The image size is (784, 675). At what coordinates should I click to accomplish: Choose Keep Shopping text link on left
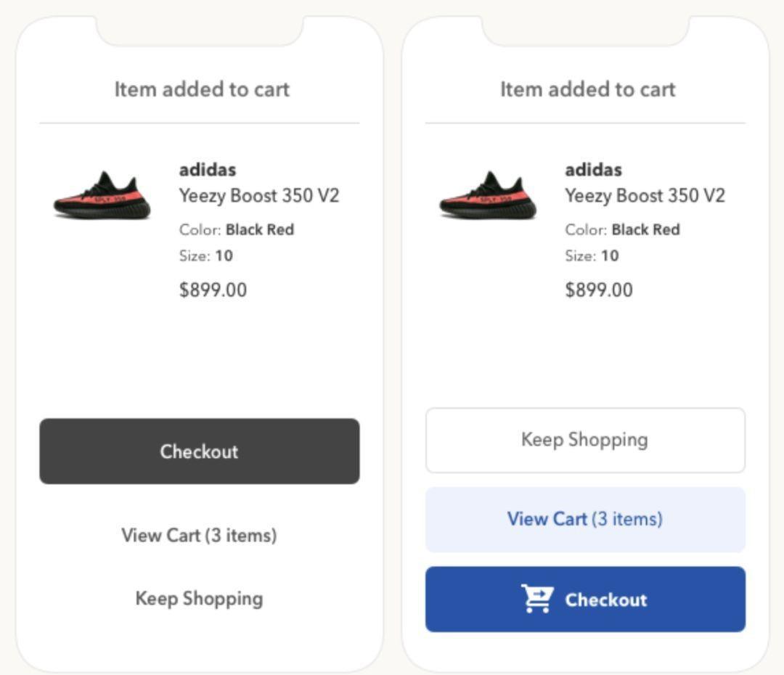tap(199, 599)
